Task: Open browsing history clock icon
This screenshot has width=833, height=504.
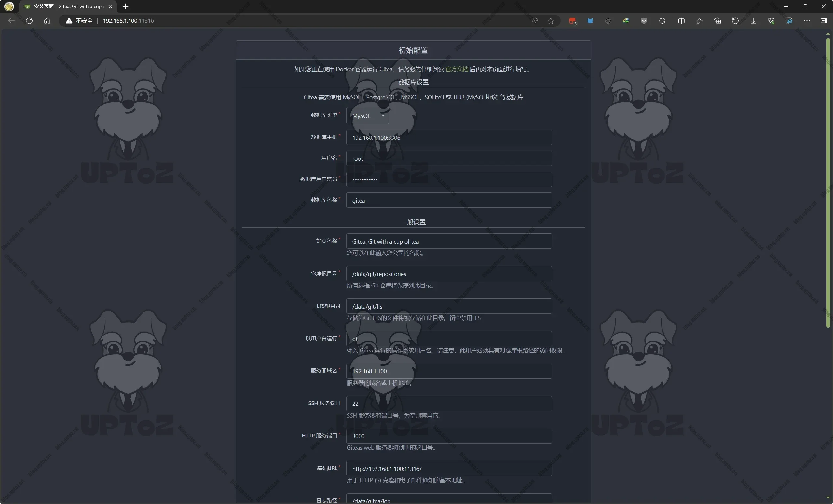Action: point(735,20)
